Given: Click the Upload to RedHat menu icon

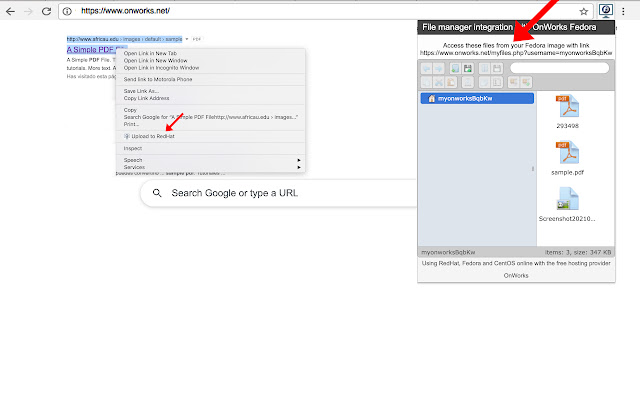Looking at the screenshot, I should coord(127,136).
